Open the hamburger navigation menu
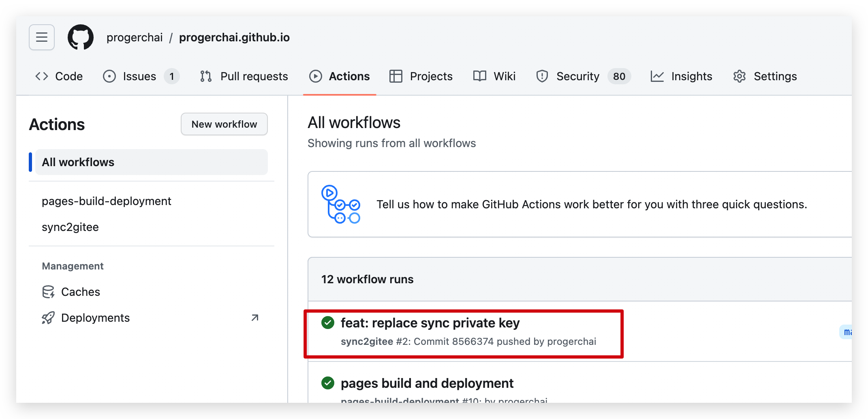Screen dimensions: 868x419 42,37
